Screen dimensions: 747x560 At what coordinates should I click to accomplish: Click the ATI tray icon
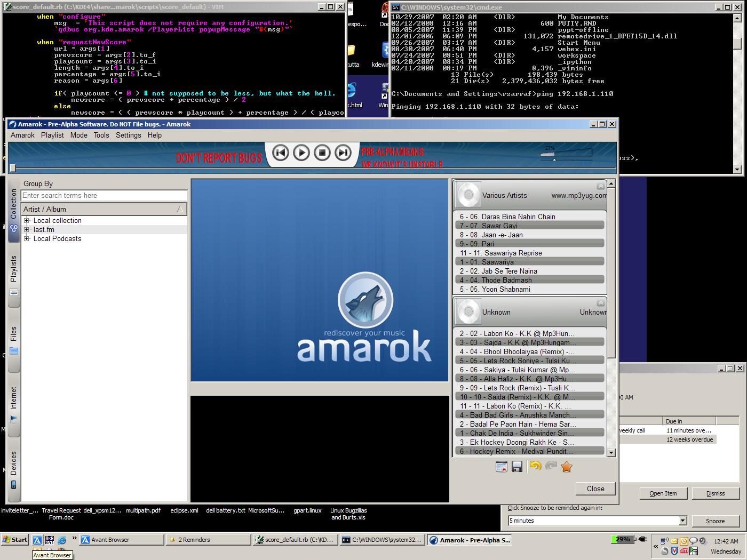click(x=684, y=551)
